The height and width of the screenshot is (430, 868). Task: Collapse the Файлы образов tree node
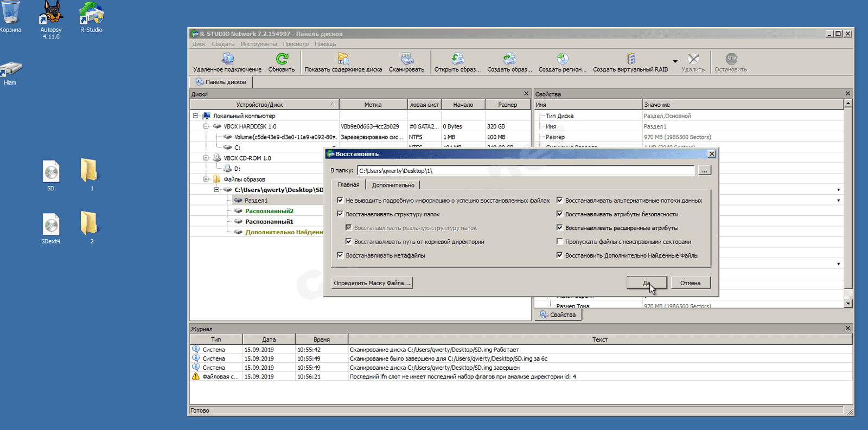click(206, 179)
